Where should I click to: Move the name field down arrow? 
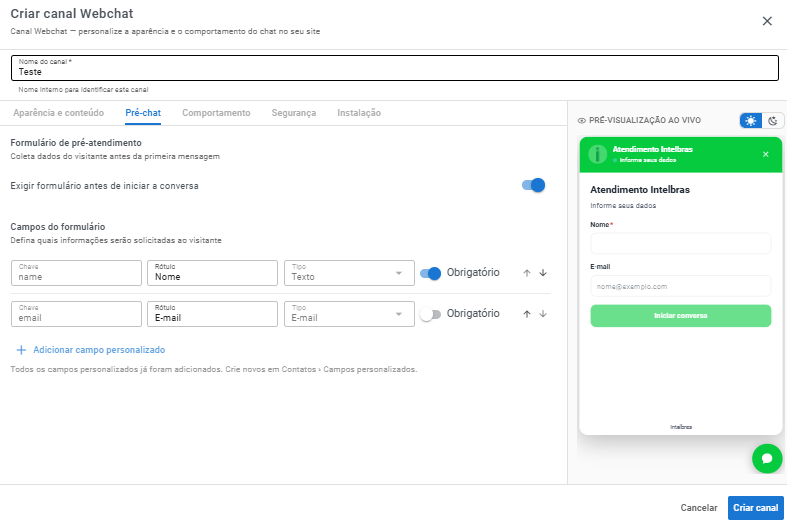[x=543, y=273]
